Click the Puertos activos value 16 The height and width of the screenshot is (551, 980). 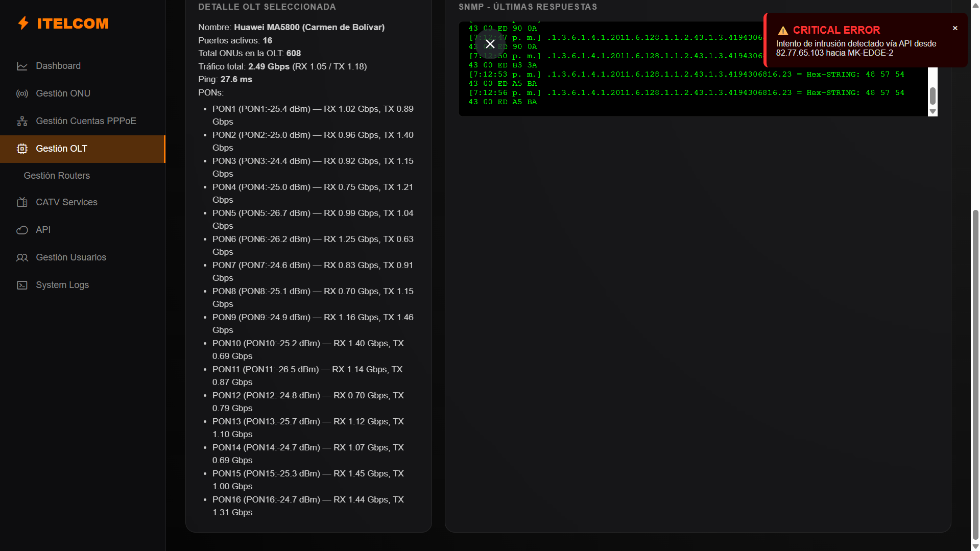click(x=267, y=40)
